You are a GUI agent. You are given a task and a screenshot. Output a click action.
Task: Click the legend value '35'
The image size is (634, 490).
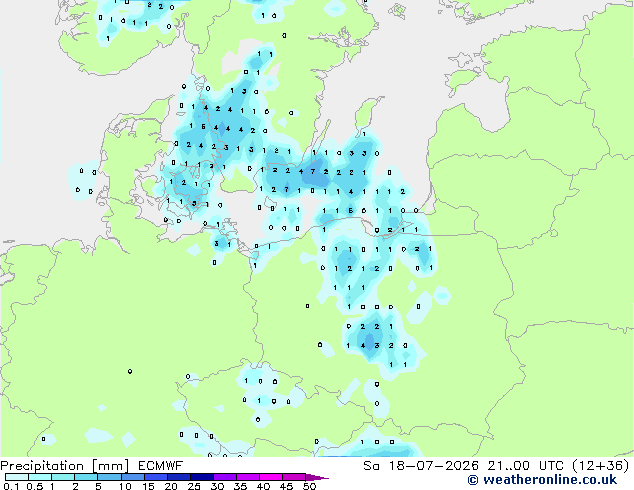241,486
